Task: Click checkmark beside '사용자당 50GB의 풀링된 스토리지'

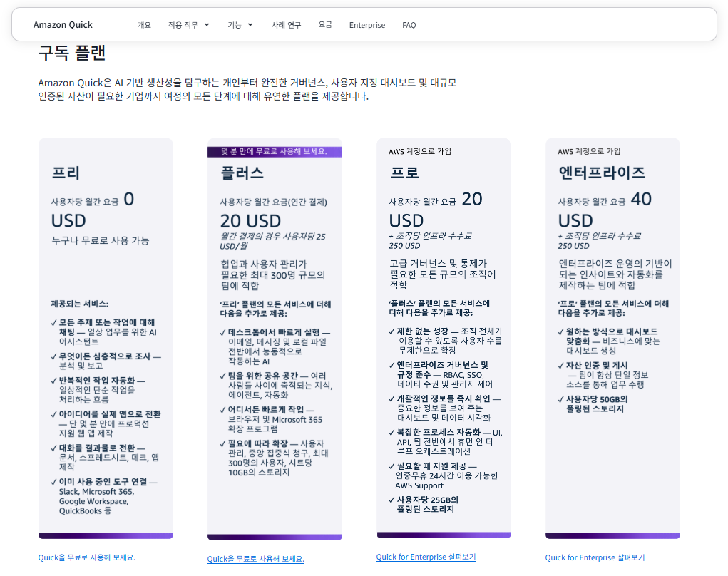Action: point(561,400)
